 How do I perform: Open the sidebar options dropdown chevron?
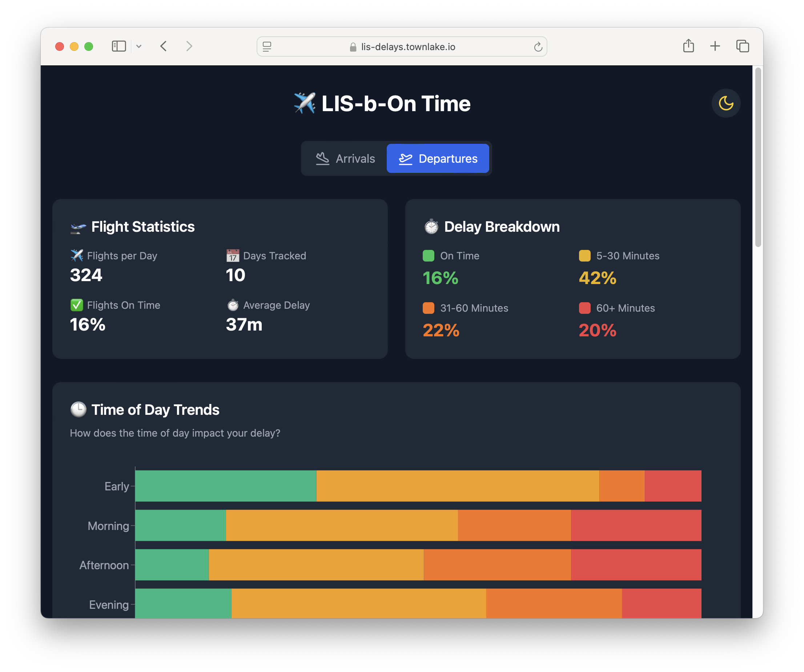[x=139, y=46]
